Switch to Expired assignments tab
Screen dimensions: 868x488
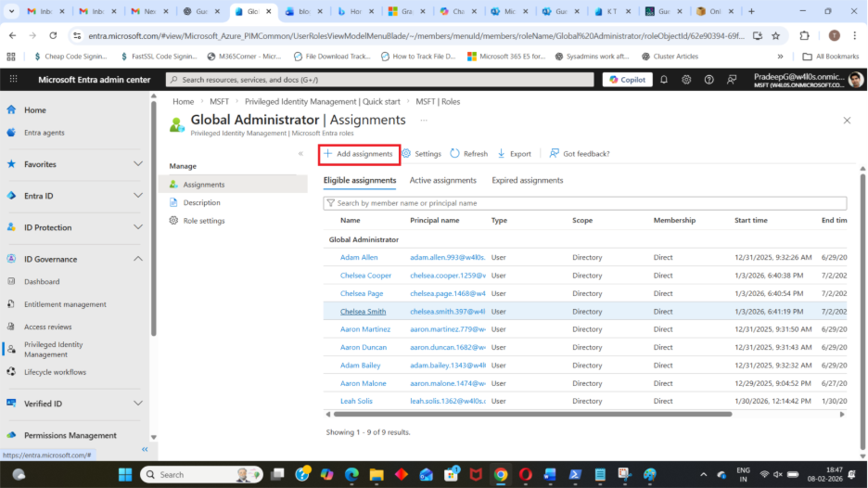pos(527,180)
